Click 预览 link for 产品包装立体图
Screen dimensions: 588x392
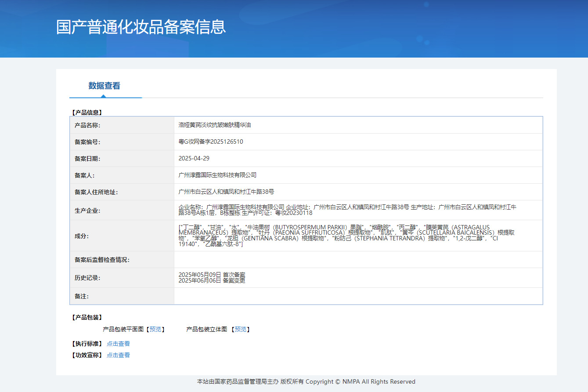click(241, 329)
